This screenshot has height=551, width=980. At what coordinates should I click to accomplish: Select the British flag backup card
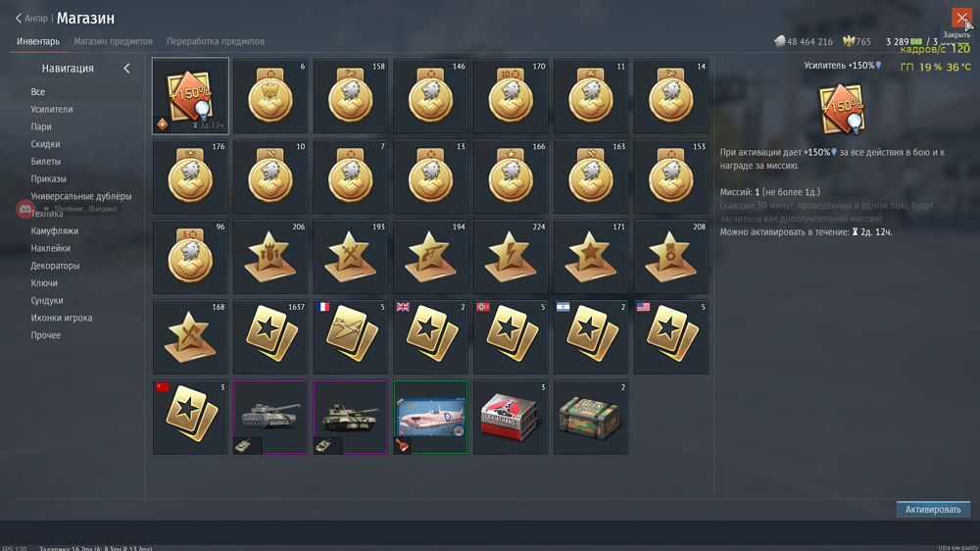[x=430, y=336]
